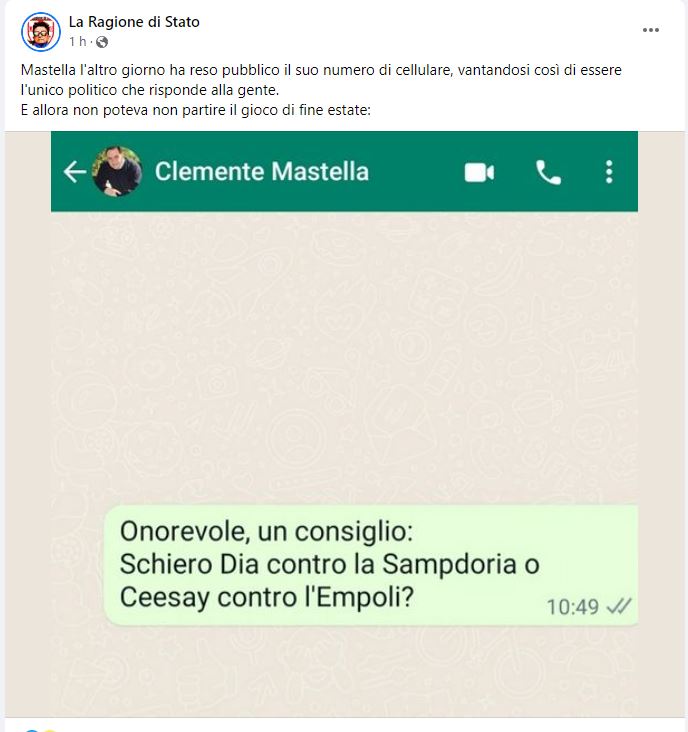Click the 10:49 message time
This screenshot has height=732, width=688.
(573, 607)
